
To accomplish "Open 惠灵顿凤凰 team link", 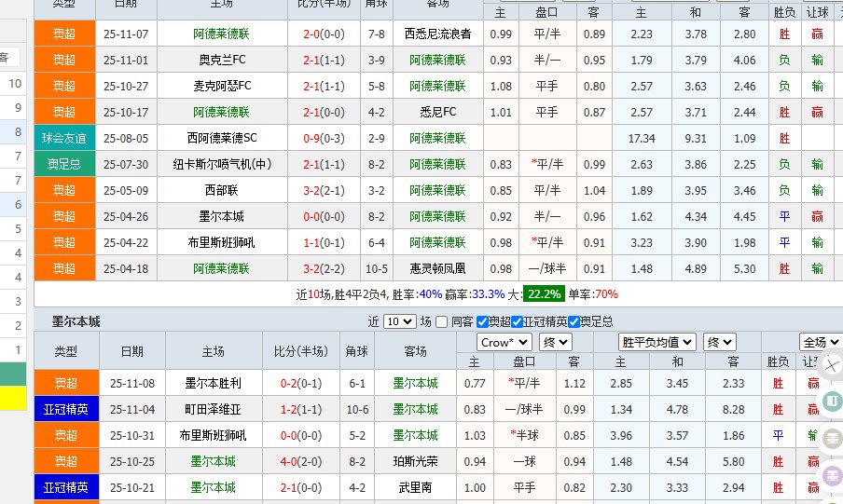I will point(437,268).
